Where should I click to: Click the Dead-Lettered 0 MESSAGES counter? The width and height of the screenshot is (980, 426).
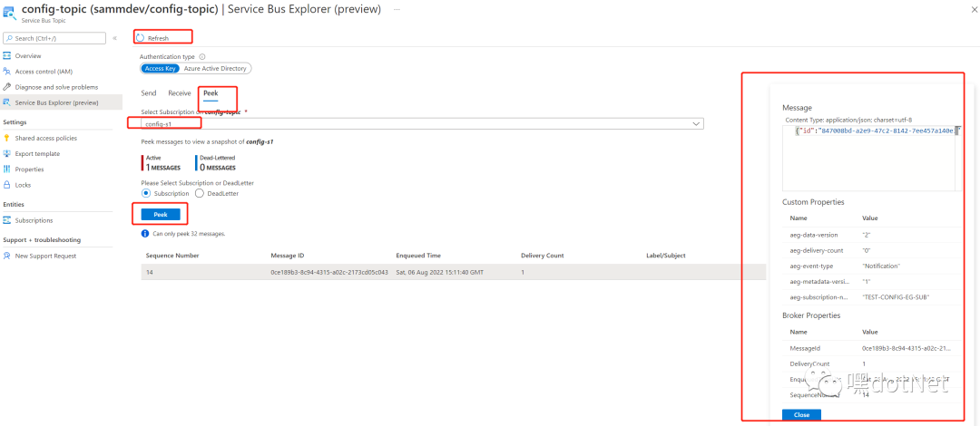(x=216, y=163)
